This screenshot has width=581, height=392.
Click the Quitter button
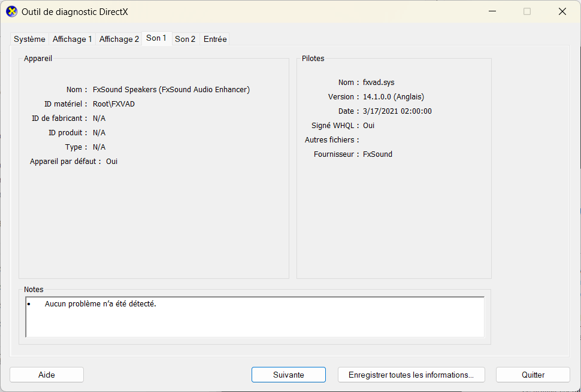(x=533, y=375)
